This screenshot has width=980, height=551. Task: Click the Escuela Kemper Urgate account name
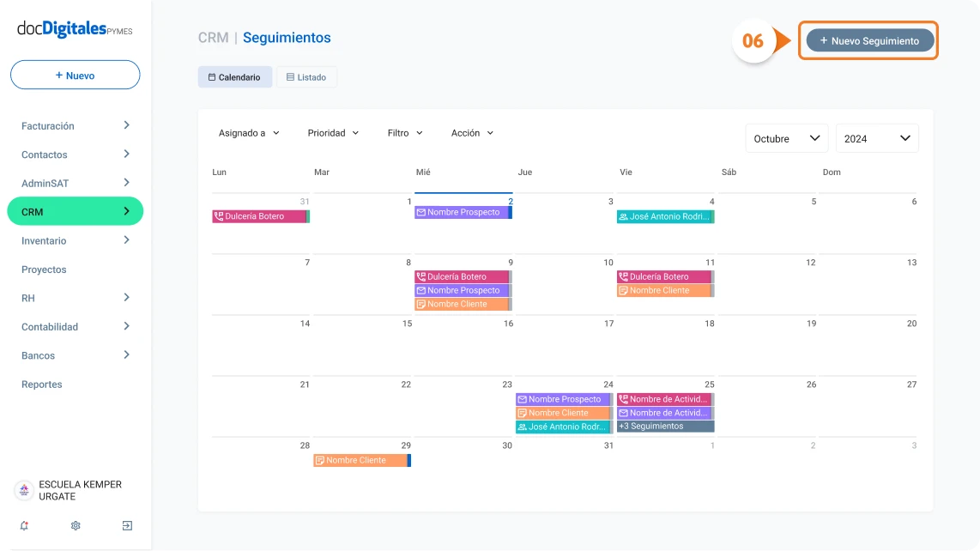pos(80,490)
